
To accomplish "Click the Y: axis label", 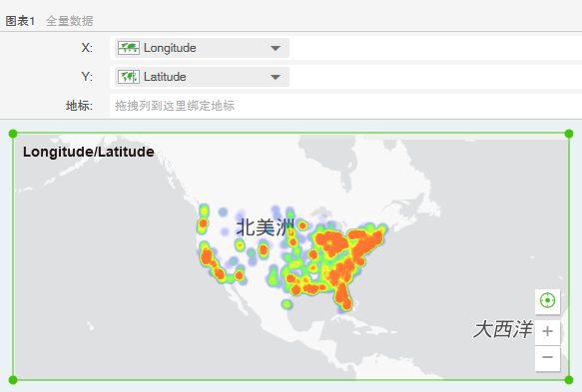I will click(87, 77).
